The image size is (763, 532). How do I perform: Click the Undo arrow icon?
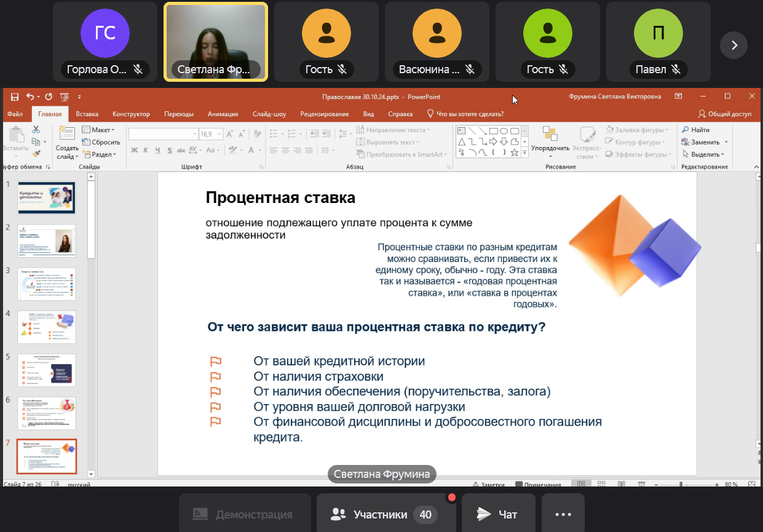pyautogui.click(x=30, y=97)
